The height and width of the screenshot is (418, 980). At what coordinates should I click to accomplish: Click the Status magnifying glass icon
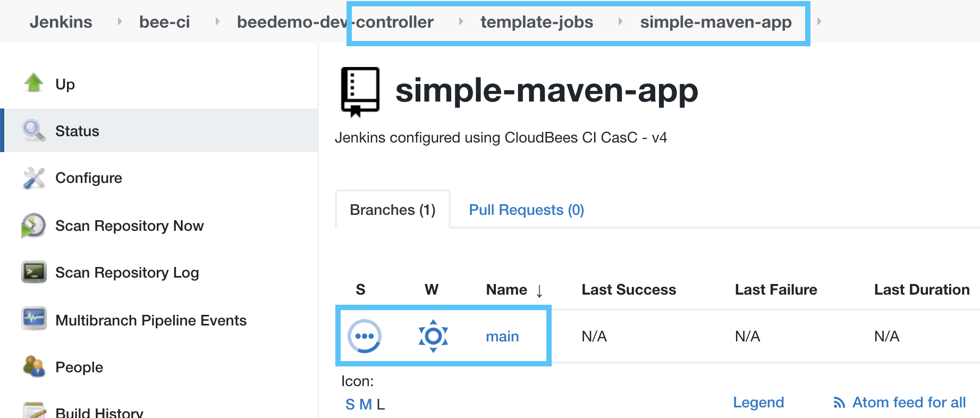click(x=34, y=130)
